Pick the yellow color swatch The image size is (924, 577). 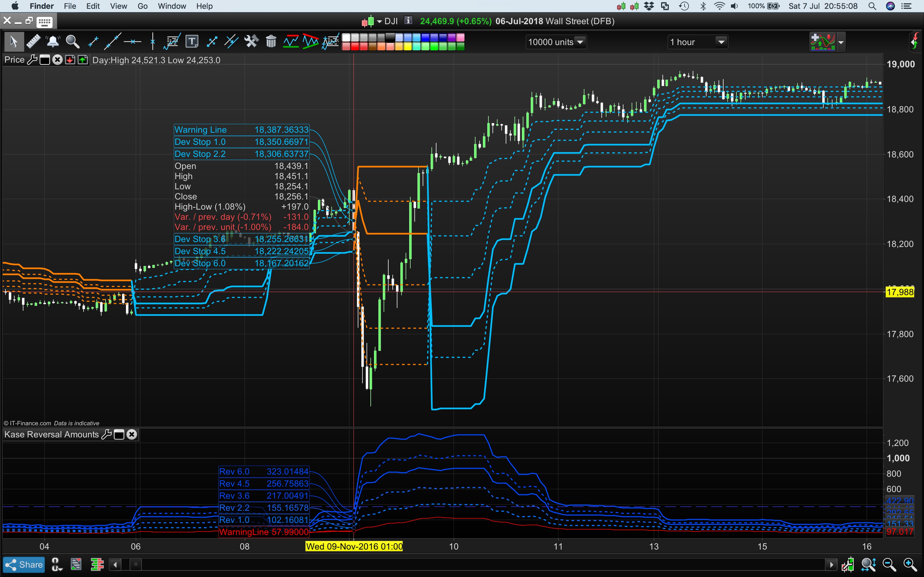[407, 46]
